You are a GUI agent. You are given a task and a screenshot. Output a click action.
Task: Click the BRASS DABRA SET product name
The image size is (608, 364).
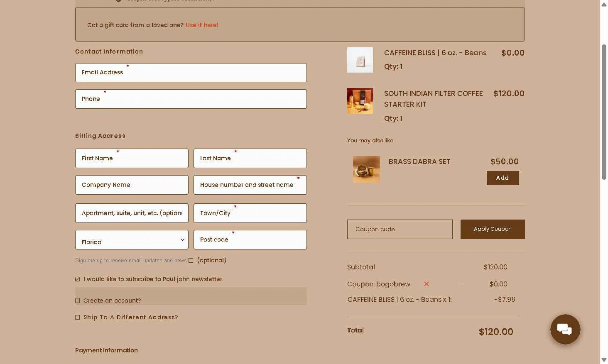419,161
